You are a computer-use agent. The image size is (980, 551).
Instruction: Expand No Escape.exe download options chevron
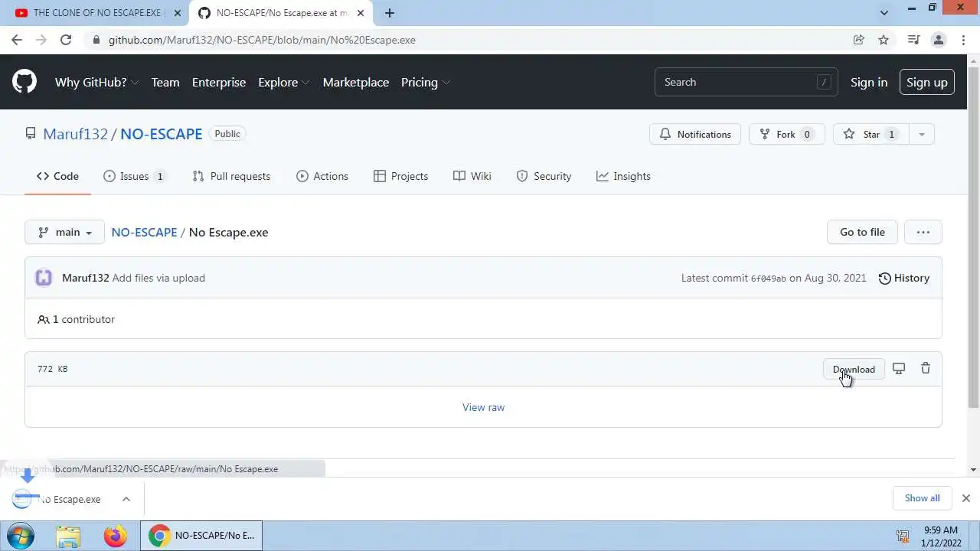[x=126, y=499]
